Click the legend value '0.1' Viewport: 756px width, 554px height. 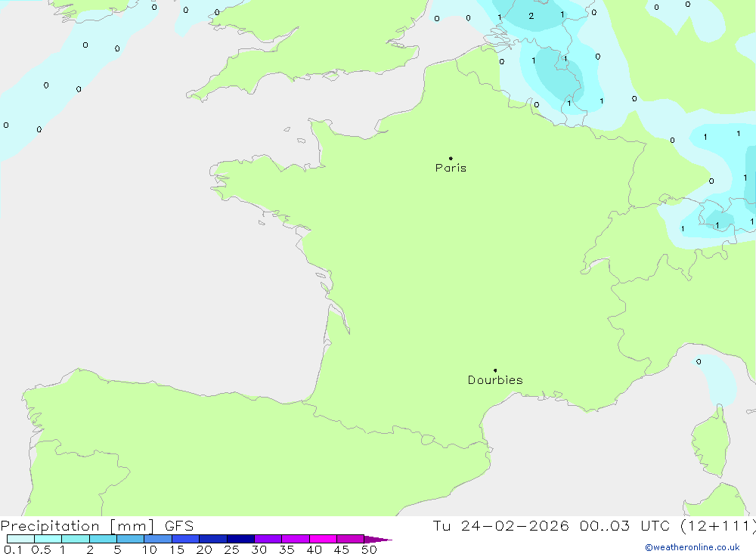[13, 549]
